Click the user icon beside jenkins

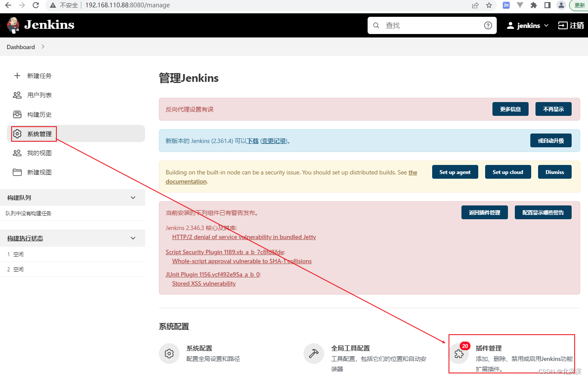511,25
